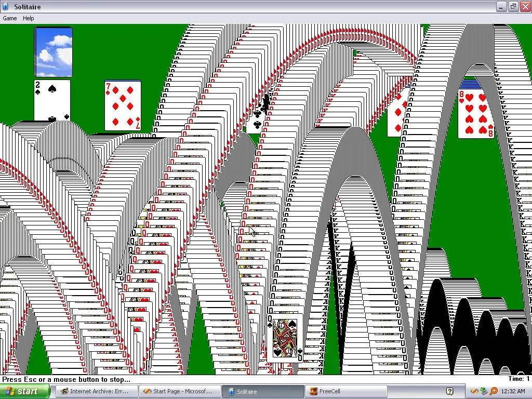The width and height of the screenshot is (532, 399).
Task: Open the Game menu
Action: 9,18
